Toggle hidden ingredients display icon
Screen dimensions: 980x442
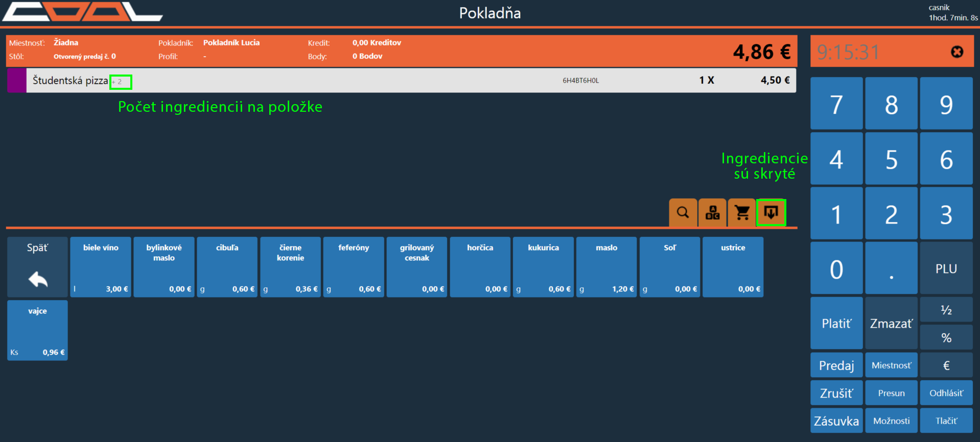tap(771, 212)
